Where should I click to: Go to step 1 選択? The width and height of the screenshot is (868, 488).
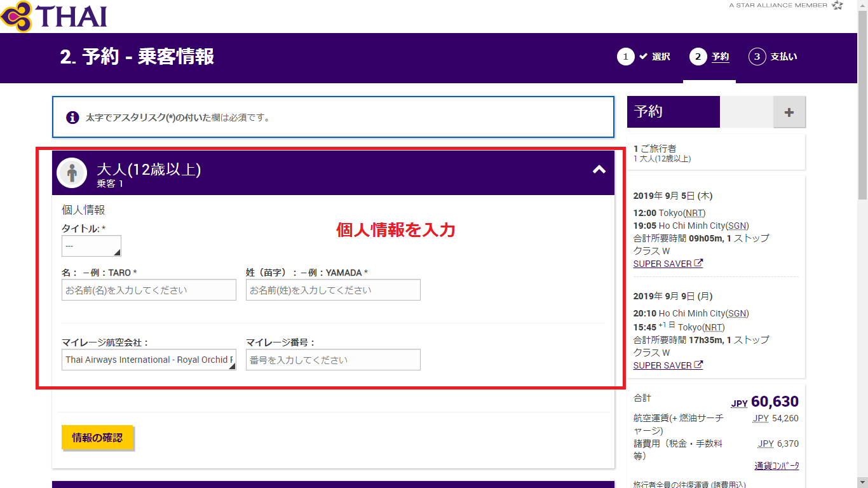pos(644,57)
